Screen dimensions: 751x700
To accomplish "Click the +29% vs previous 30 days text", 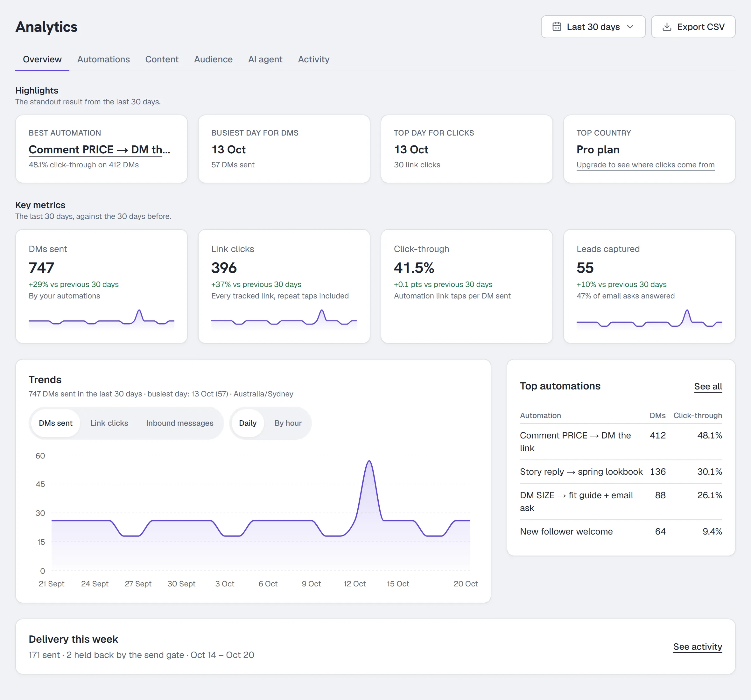I will (x=74, y=284).
